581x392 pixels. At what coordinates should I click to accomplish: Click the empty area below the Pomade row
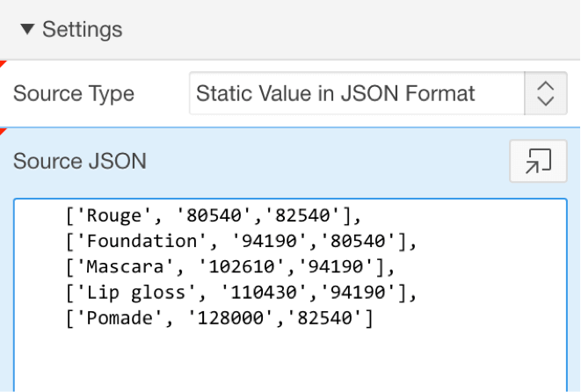(x=290, y=361)
